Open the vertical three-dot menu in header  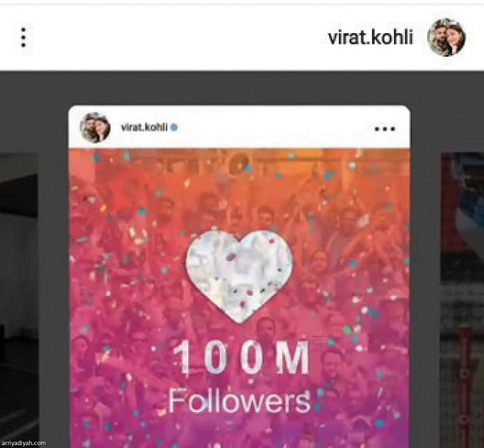click(x=23, y=38)
